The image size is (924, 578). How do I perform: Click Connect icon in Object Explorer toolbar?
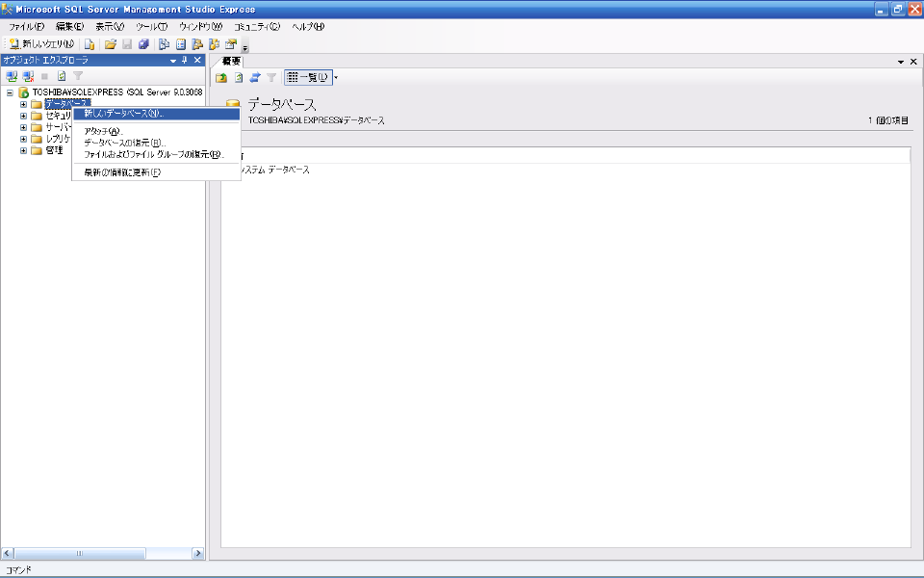tap(12, 76)
